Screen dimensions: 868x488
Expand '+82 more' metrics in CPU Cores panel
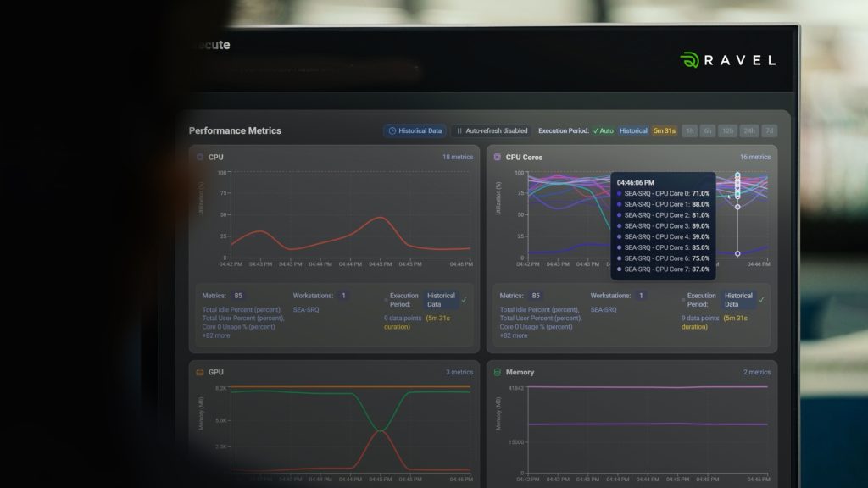pos(513,335)
